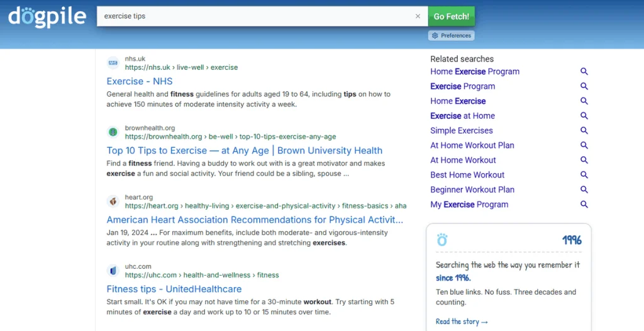Open the Dogpile logo home link
This screenshot has height=331, width=644.
(47, 17)
